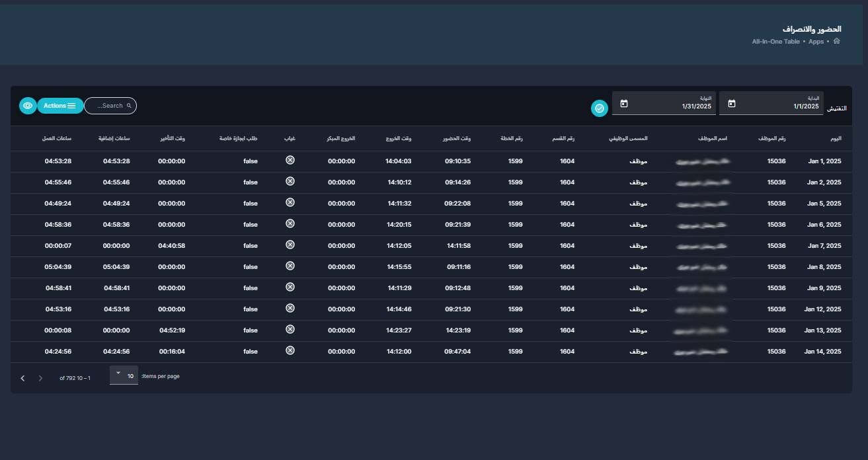Click the work hours value 00:00:07
This screenshot has height=460, width=868.
pos(58,246)
